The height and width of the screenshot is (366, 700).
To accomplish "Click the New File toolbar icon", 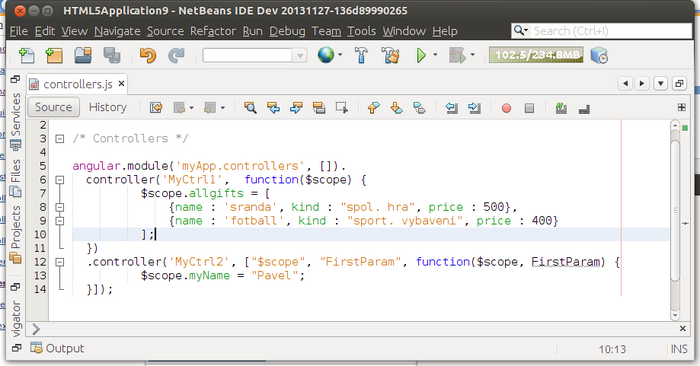I will (x=26, y=55).
